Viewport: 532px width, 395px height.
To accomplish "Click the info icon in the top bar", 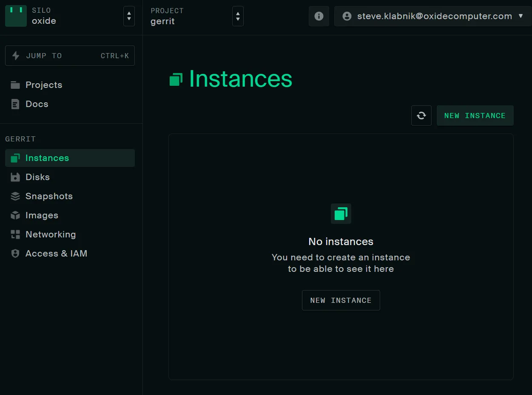I will [x=319, y=16].
